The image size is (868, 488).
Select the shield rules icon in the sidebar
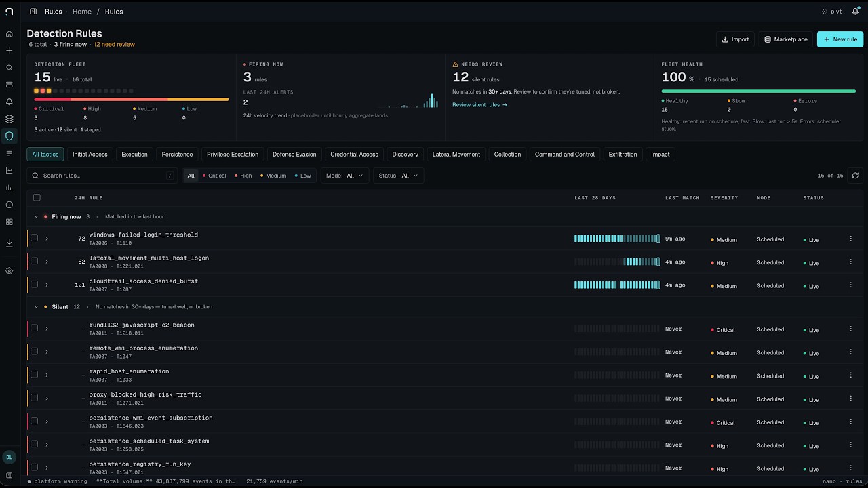click(x=9, y=136)
